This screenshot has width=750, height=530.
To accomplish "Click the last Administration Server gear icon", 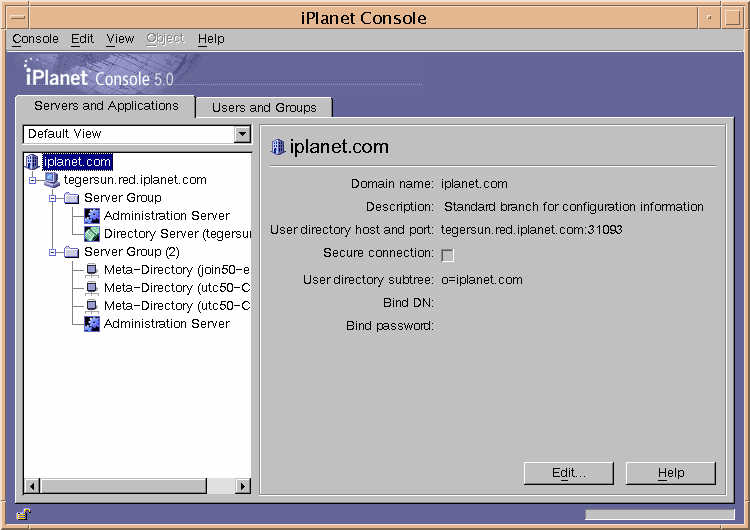I will [92, 324].
